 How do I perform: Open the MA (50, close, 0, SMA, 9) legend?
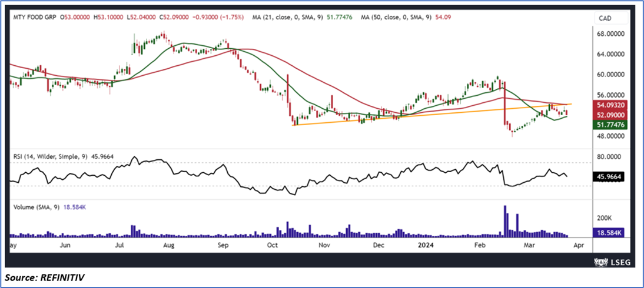click(396, 18)
